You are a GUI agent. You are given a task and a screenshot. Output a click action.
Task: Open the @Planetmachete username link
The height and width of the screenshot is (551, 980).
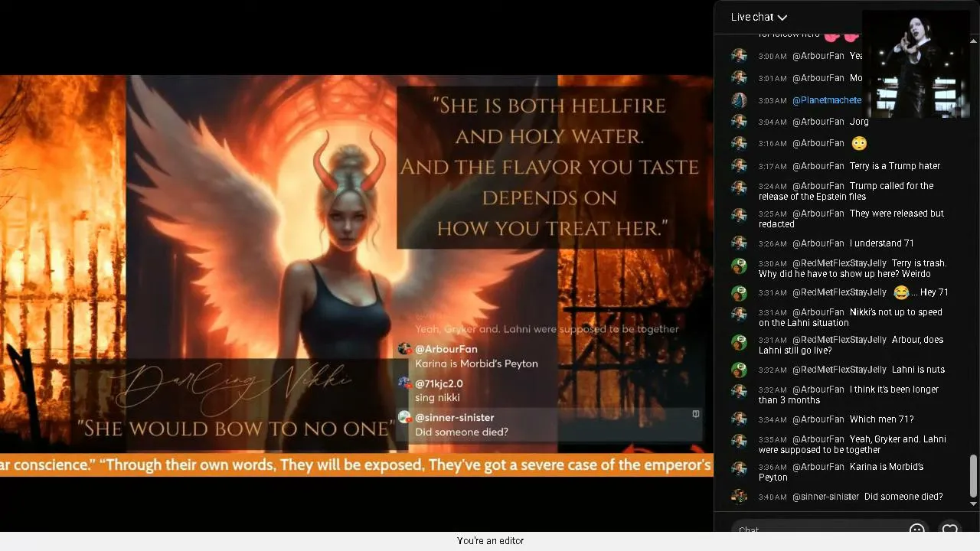[x=827, y=100]
